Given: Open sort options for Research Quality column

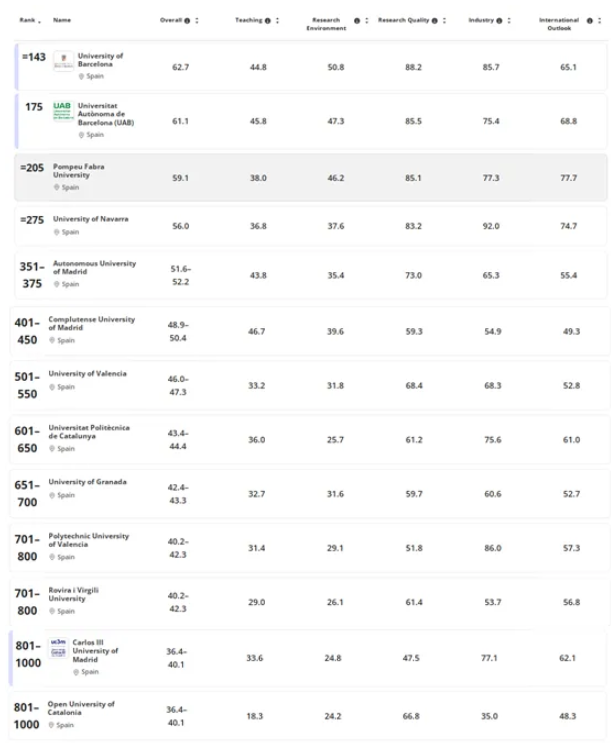Looking at the screenshot, I should click(444, 20).
